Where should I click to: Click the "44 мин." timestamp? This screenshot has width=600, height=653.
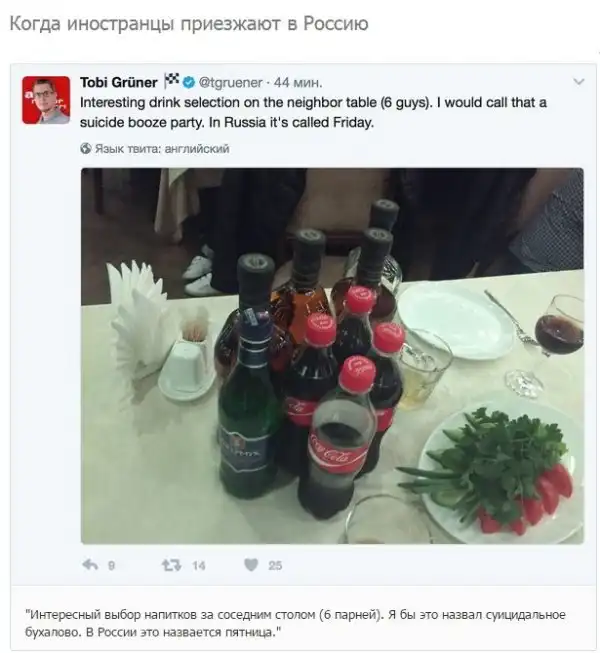coord(298,83)
